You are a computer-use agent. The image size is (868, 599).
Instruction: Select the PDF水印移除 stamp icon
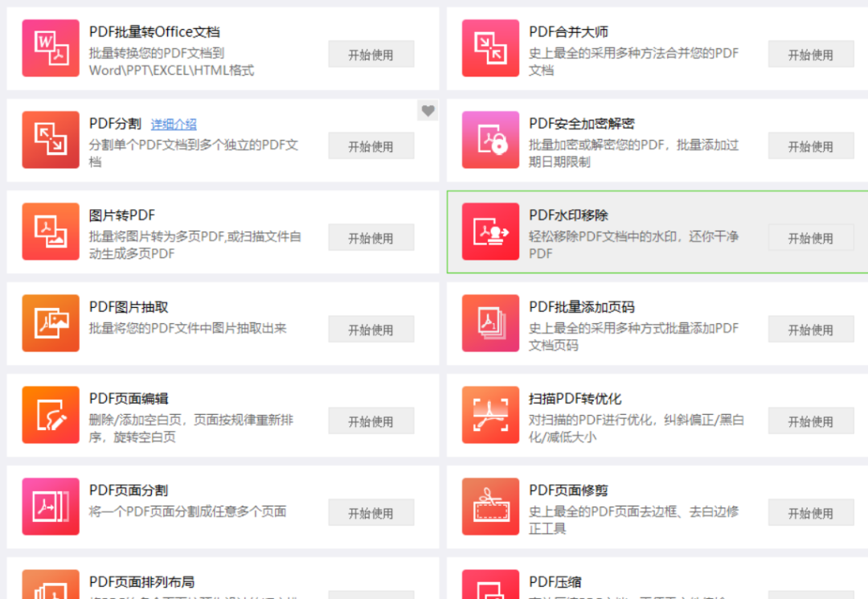click(x=490, y=232)
